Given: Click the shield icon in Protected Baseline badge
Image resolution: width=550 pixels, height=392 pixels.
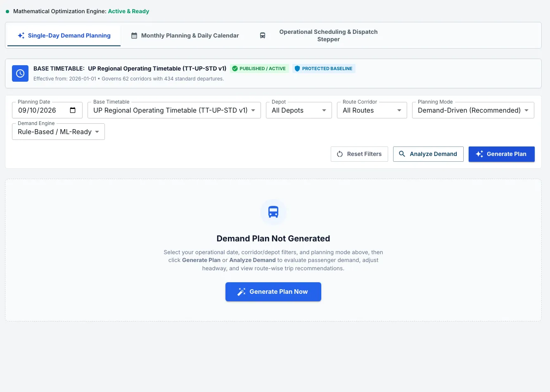Looking at the screenshot, I should pos(297,68).
